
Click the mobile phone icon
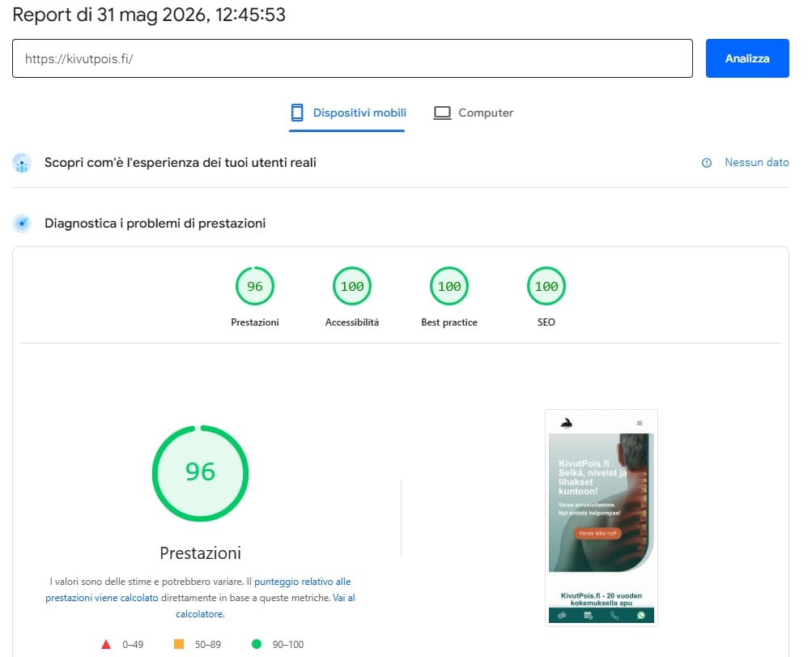point(297,113)
